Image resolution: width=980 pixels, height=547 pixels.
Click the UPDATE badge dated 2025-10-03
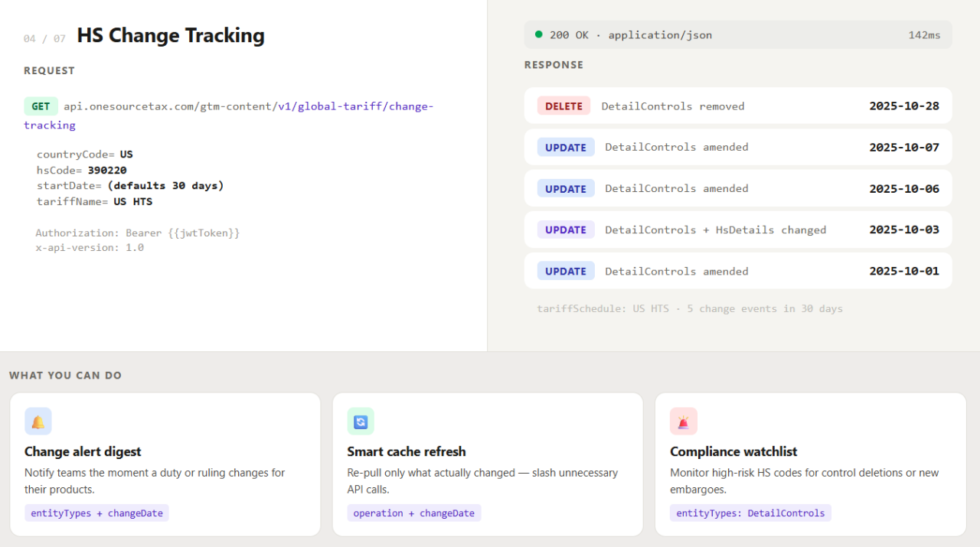(x=566, y=230)
